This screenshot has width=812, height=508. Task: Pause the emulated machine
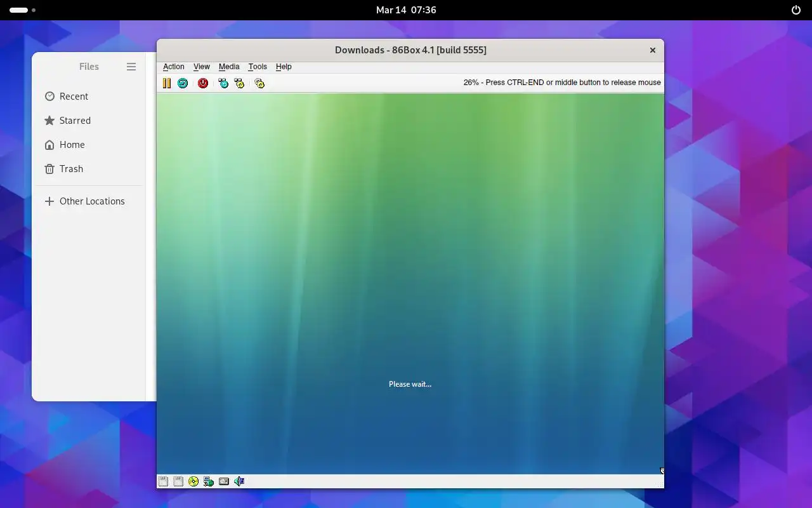click(x=167, y=83)
